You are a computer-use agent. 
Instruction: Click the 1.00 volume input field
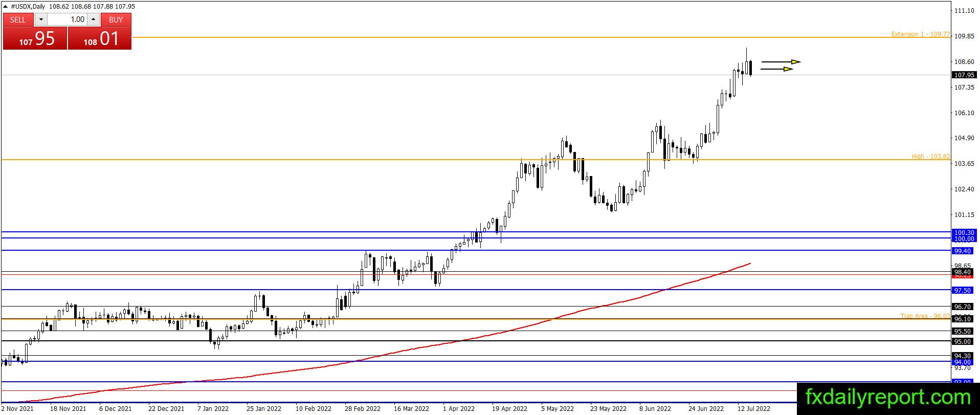(67, 19)
